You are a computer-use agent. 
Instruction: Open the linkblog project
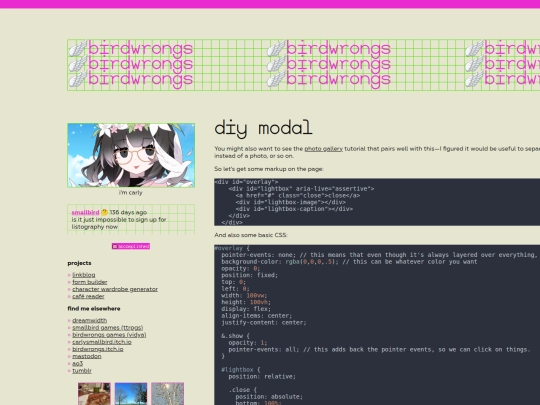tap(84, 275)
